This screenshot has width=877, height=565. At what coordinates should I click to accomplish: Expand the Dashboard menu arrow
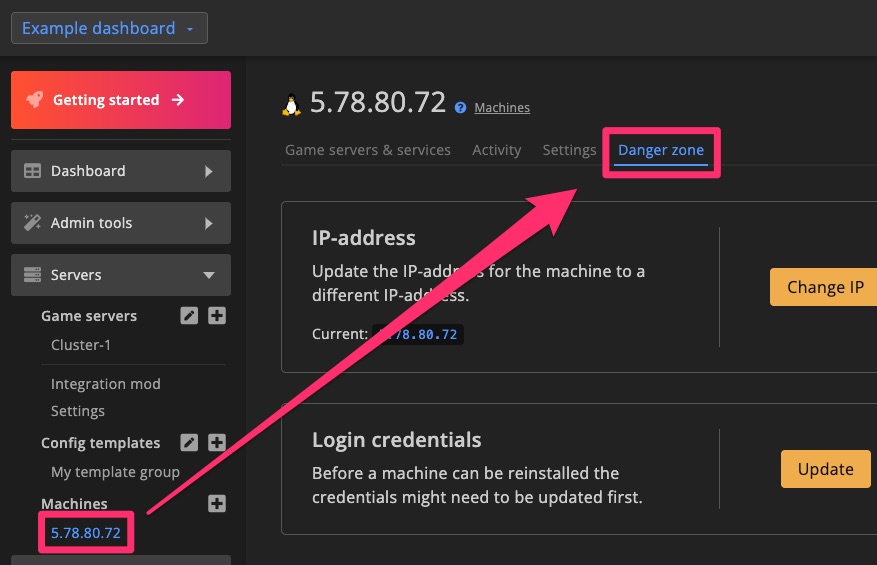pos(208,171)
